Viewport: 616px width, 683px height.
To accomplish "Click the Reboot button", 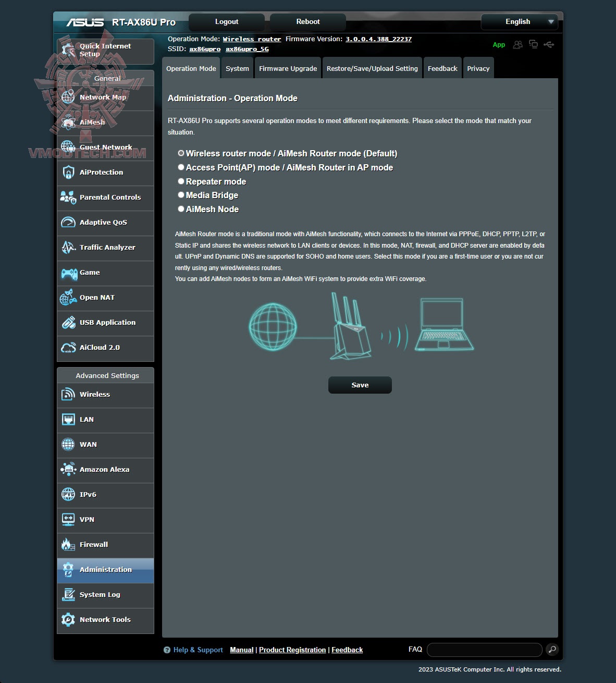I will click(x=308, y=22).
